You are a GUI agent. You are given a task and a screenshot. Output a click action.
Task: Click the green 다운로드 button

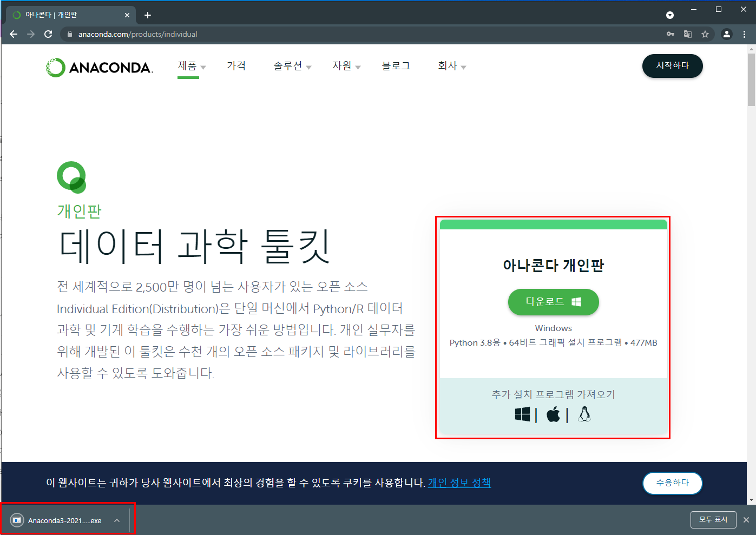(x=554, y=302)
